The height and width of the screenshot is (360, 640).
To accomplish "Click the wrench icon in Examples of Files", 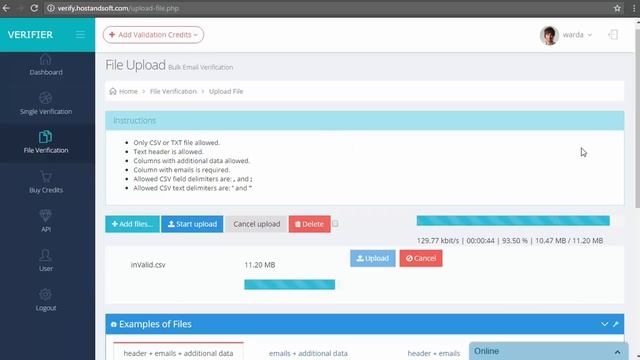I will pyautogui.click(x=616, y=324).
